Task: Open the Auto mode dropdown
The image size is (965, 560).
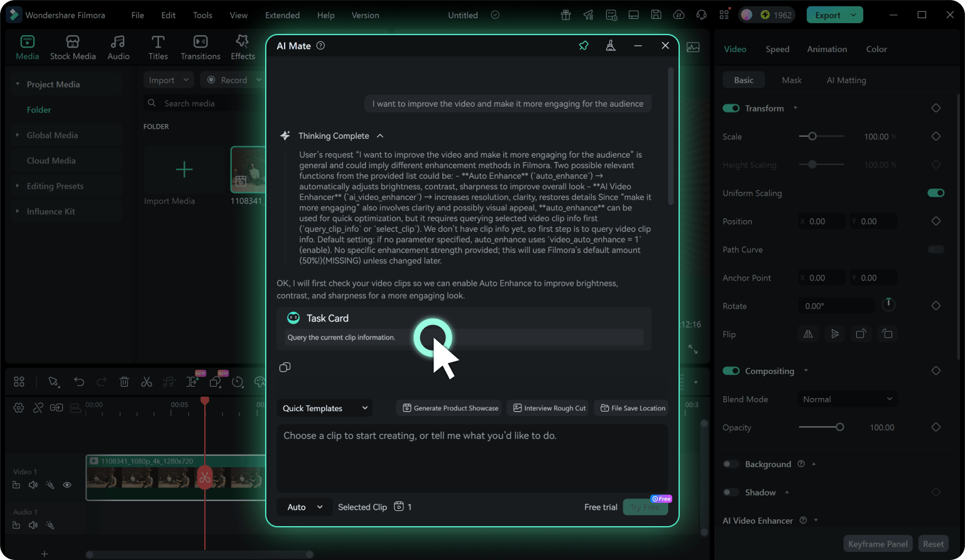Action: tap(305, 507)
